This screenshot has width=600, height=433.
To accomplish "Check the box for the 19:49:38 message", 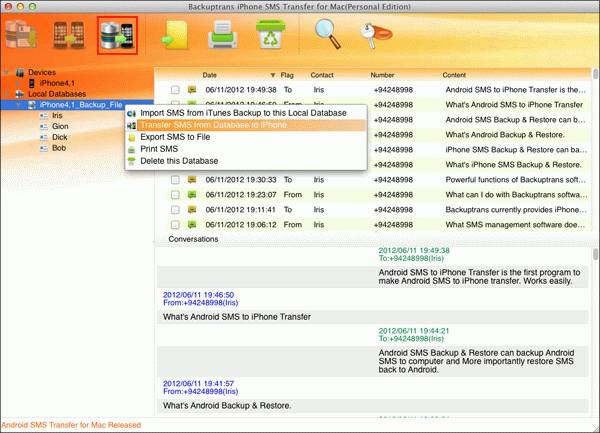I will coord(175,90).
